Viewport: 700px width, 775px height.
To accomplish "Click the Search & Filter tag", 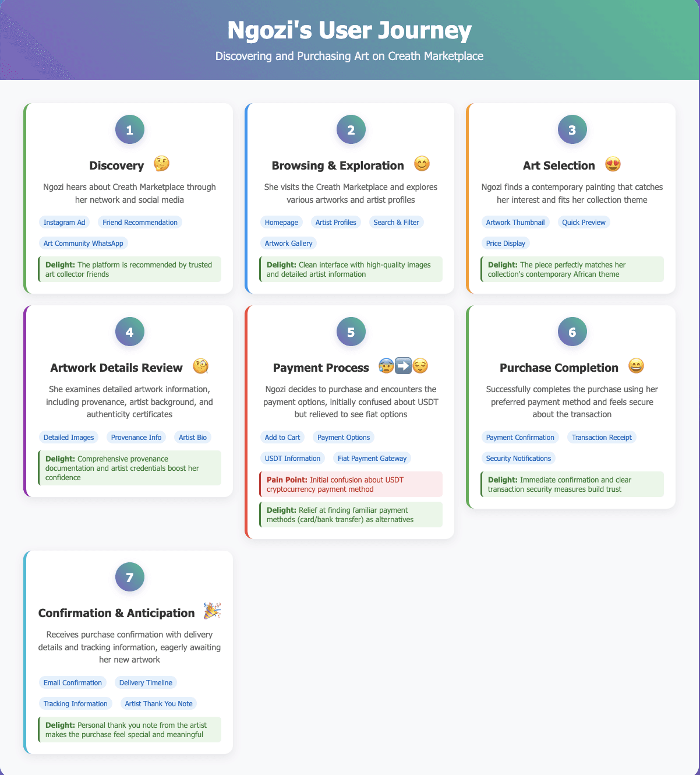I will [396, 222].
